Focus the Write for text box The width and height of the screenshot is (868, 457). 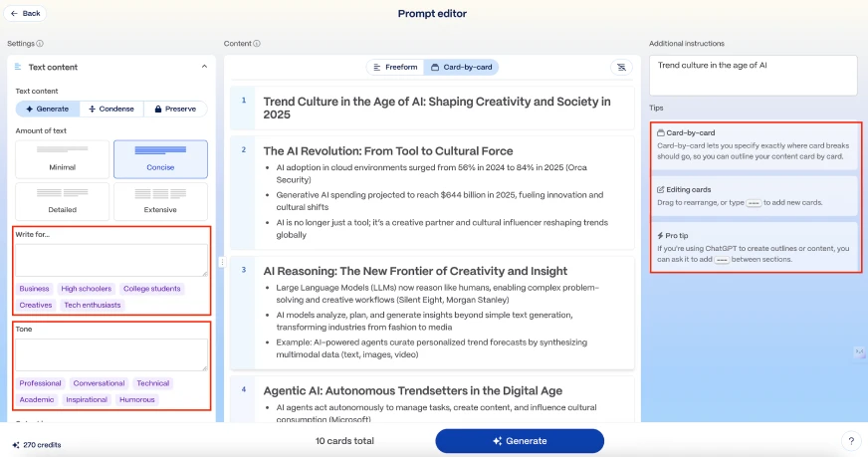(x=111, y=260)
